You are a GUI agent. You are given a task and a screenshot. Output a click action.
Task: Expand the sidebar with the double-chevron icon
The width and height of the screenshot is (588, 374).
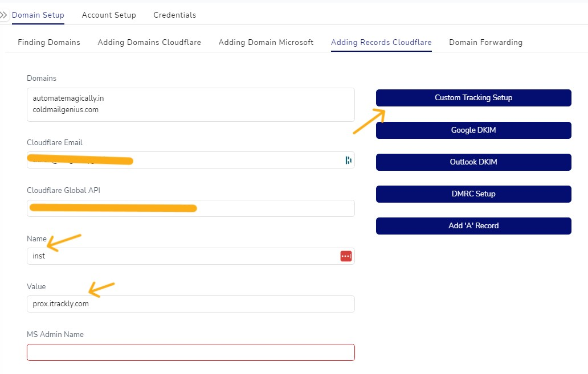(4, 15)
